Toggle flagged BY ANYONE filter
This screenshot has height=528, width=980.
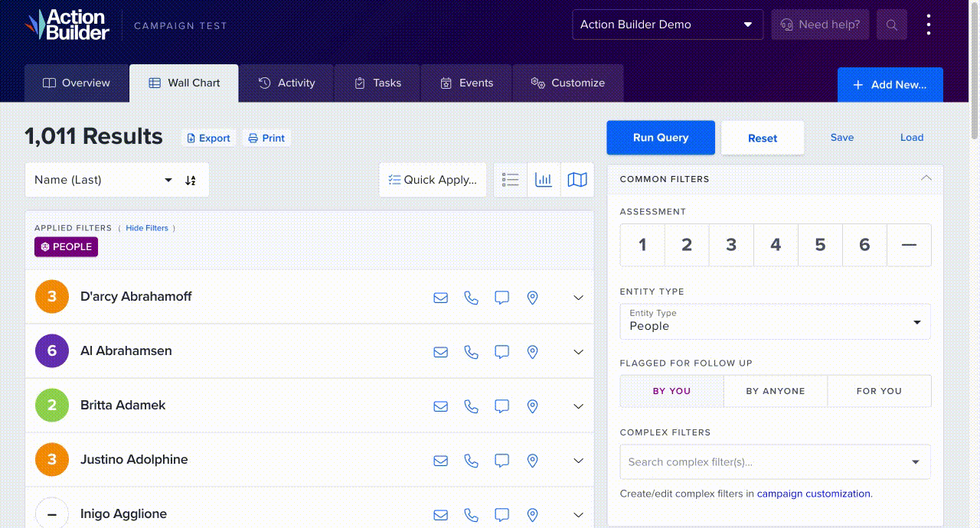click(776, 391)
